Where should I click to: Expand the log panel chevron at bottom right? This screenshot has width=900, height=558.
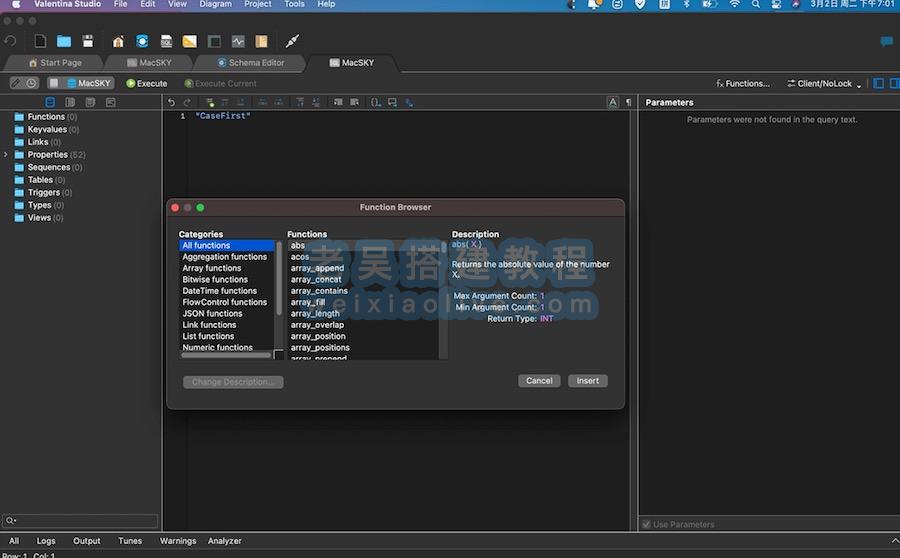pos(894,541)
